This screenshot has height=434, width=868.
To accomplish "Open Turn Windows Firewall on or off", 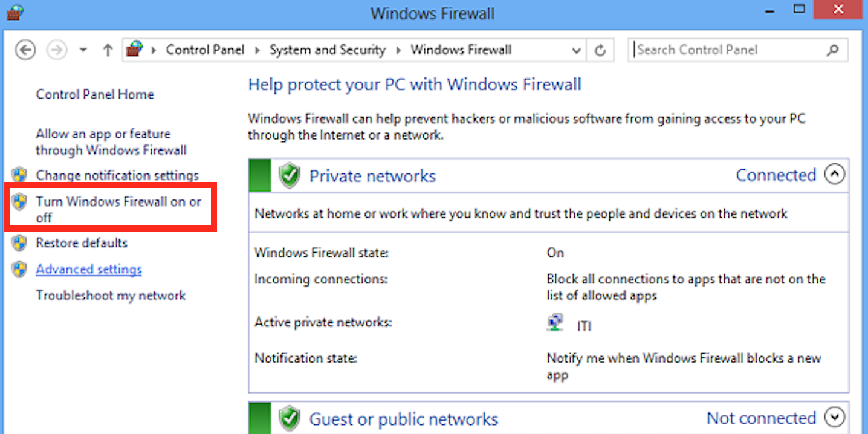I will pyautogui.click(x=118, y=209).
